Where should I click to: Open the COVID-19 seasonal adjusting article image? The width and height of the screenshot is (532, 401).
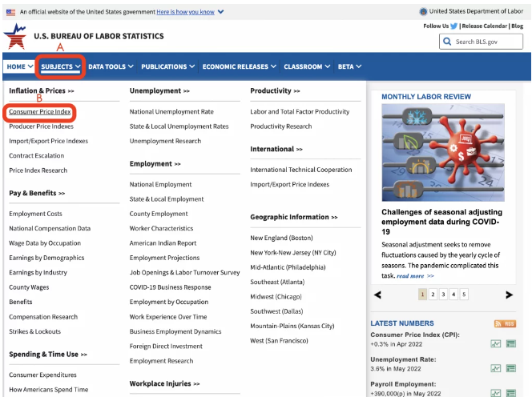click(x=443, y=153)
